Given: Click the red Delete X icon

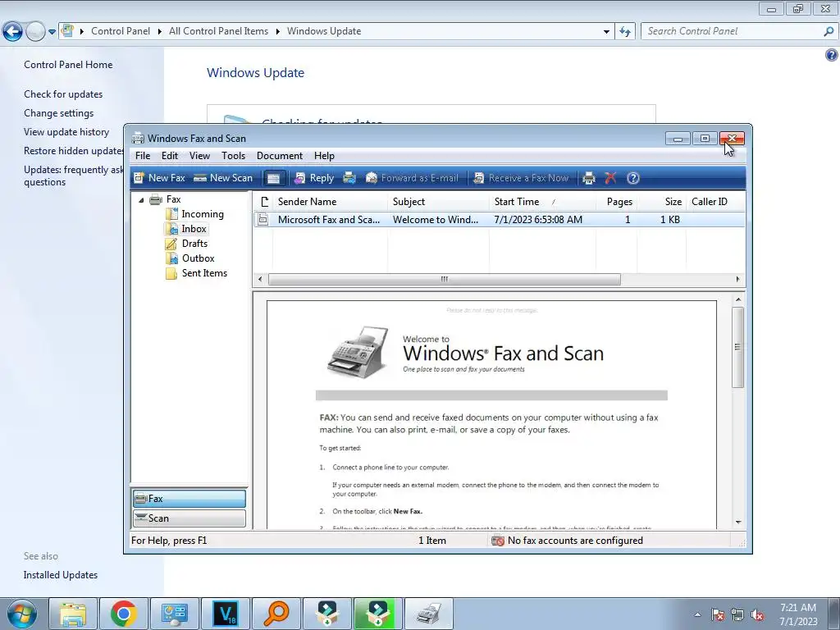Looking at the screenshot, I should tap(610, 178).
